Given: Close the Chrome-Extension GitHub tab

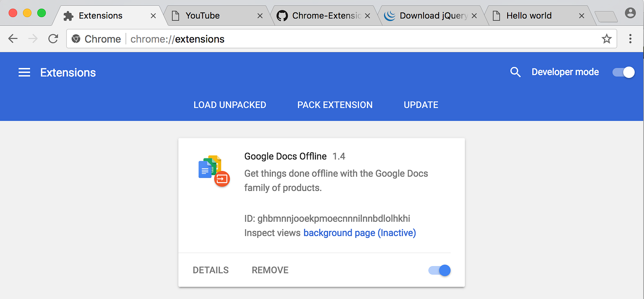Looking at the screenshot, I should tap(367, 16).
